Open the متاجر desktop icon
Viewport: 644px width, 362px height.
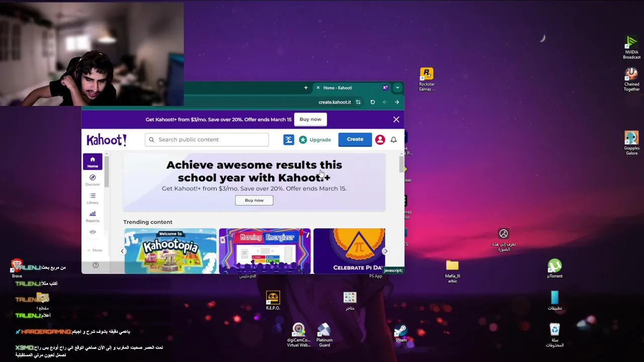pyautogui.click(x=350, y=301)
